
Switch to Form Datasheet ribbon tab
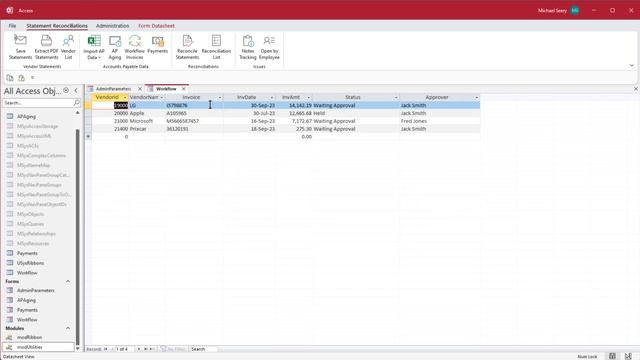(156, 26)
